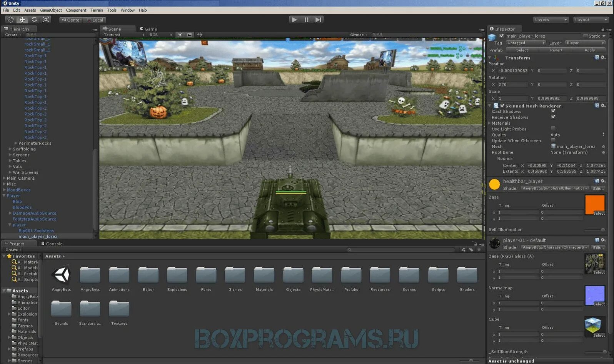Select the Rotate tool in toolbar

pyautogui.click(x=34, y=20)
